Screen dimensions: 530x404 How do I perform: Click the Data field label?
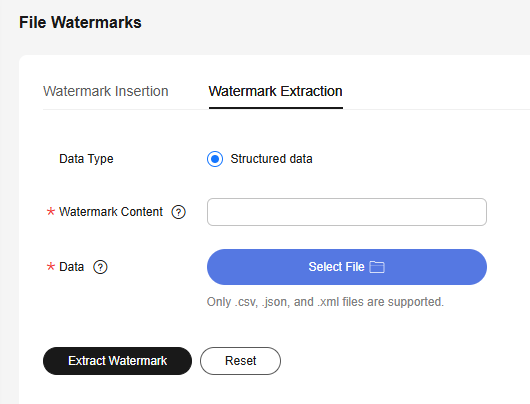pos(71,267)
